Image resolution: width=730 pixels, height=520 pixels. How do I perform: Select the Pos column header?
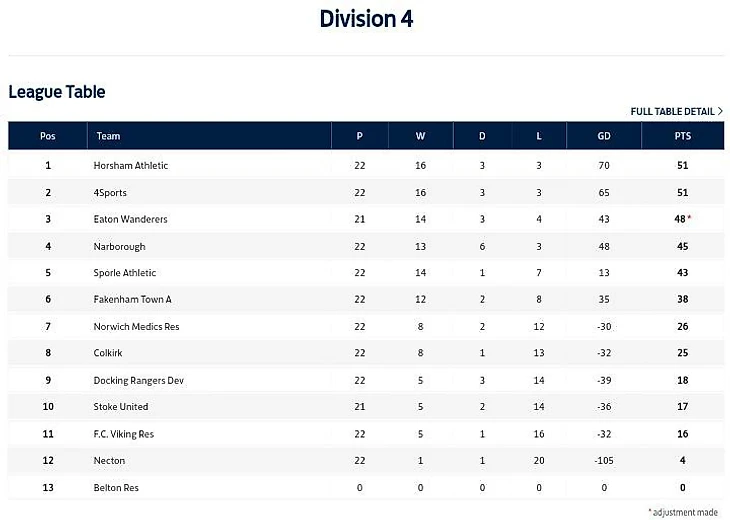pos(47,136)
